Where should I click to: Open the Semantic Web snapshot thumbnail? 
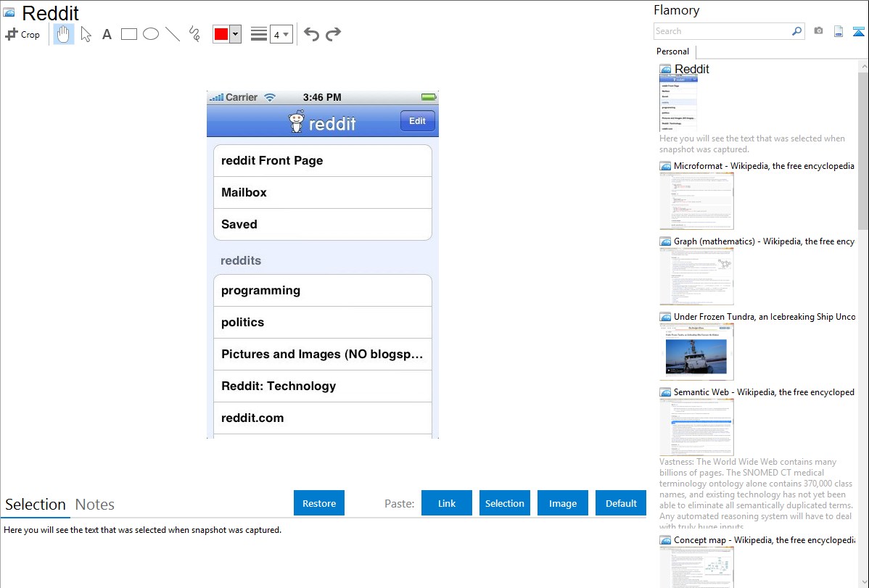pos(696,427)
